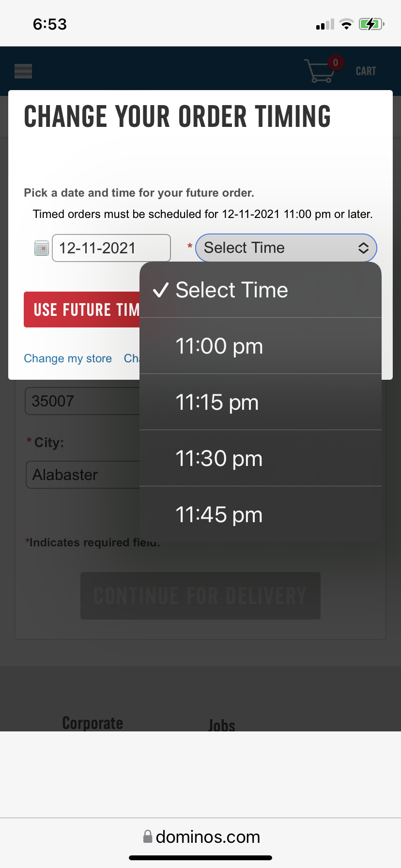This screenshot has height=868, width=401.
Task: Tap the Wi-Fi status icon
Action: 346,24
